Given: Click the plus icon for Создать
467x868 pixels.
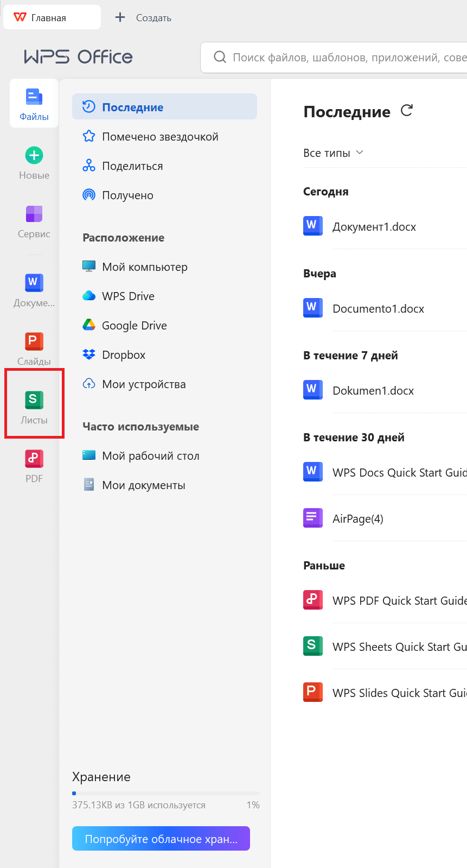Looking at the screenshot, I should pos(120,17).
